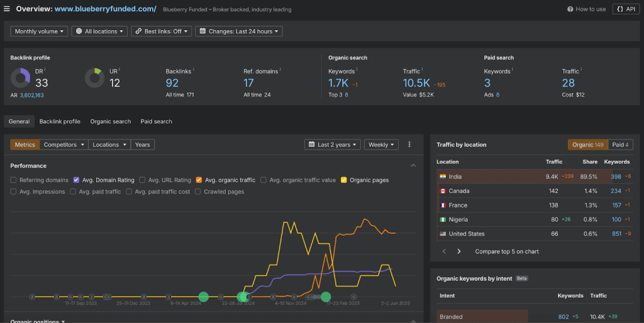Screen dimensions: 644x323
Task: Open the Monthly volume dropdown
Action: coord(39,31)
